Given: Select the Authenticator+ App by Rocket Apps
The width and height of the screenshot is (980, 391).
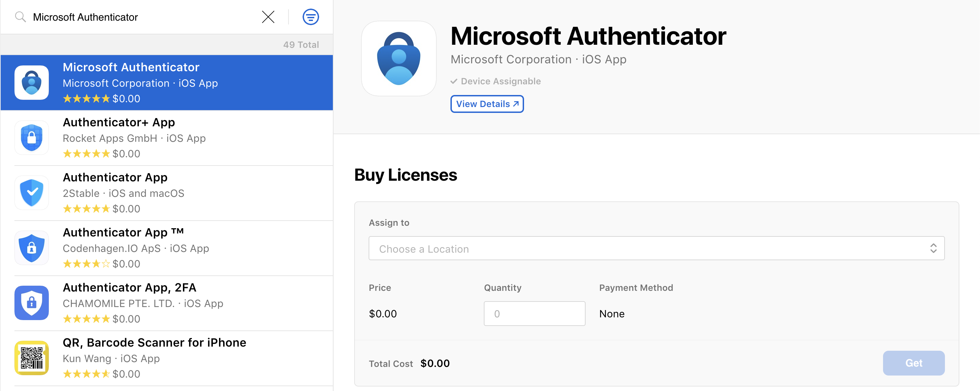Looking at the screenshot, I should tap(167, 138).
